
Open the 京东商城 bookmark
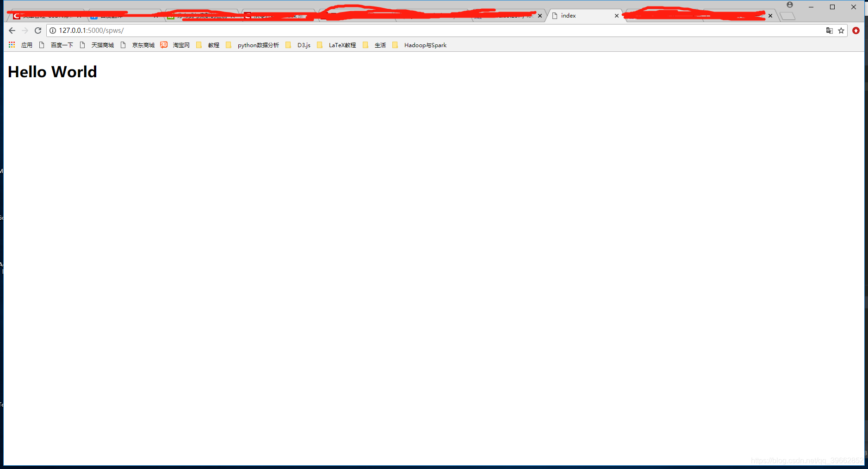tap(137, 45)
